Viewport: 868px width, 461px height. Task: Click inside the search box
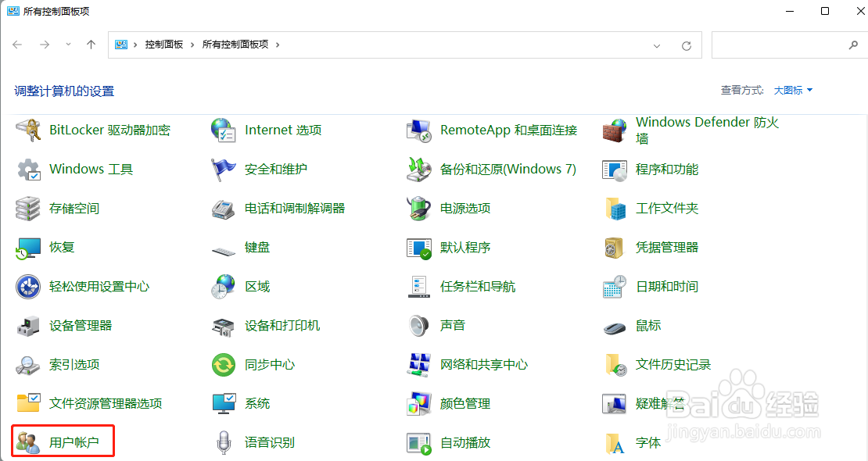782,45
